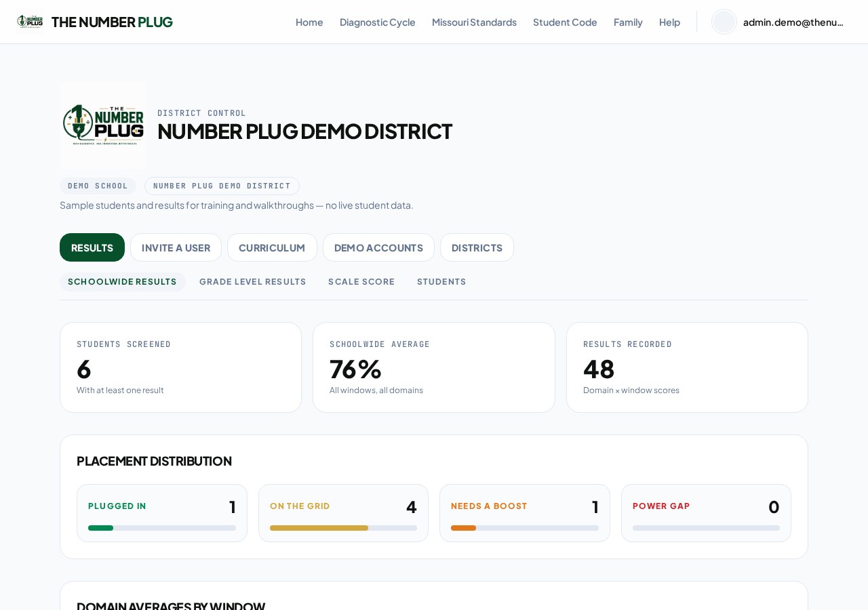
Task: Switch to the DISTRICTS tab
Action: 477,247
